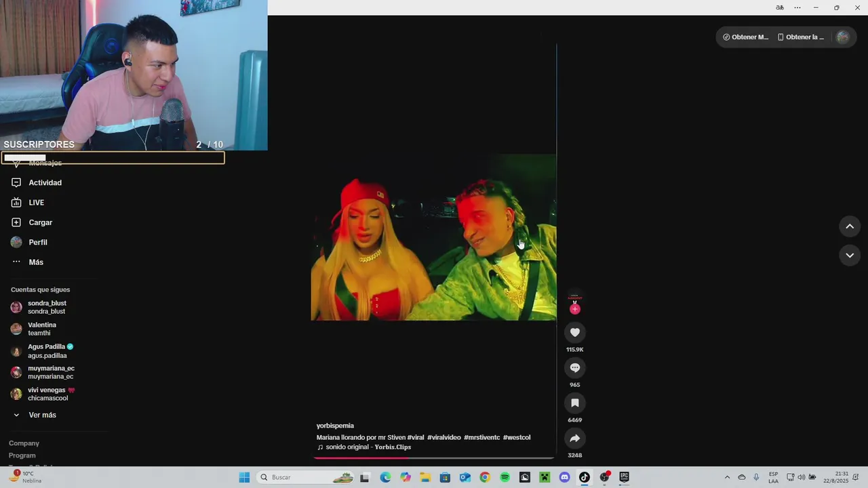This screenshot has height=488, width=868.
Task: Click the Agus Padilla verified badge
Action: click(70, 346)
